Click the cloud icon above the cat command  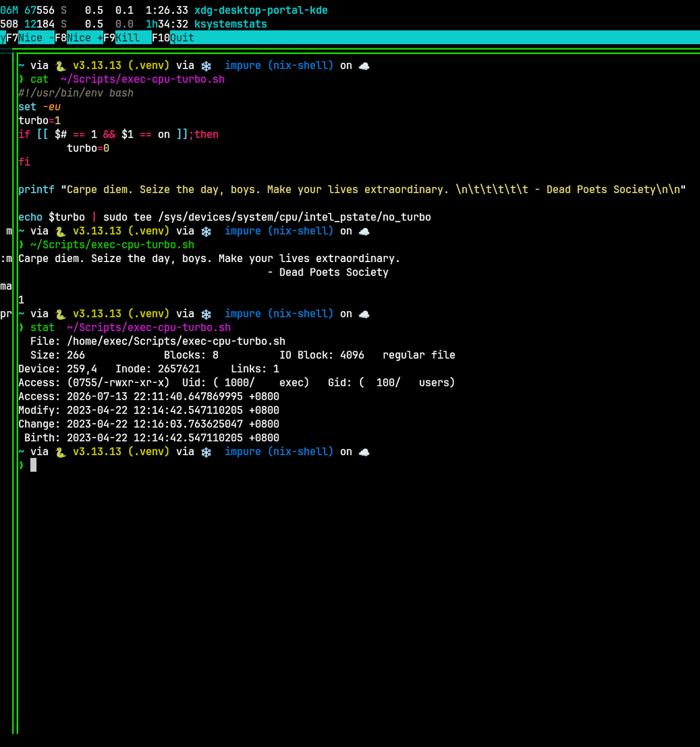click(x=364, y=66)
